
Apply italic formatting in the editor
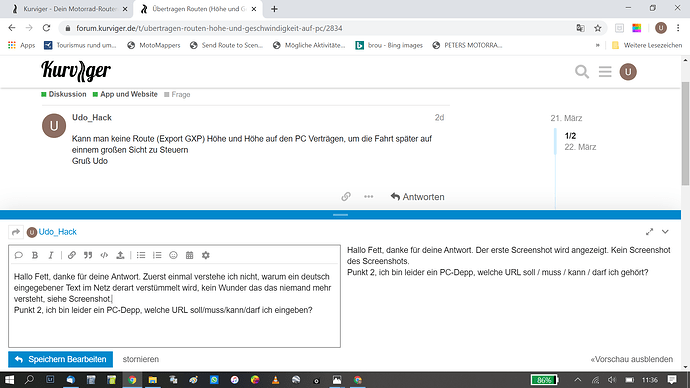(x=51, y=255)
